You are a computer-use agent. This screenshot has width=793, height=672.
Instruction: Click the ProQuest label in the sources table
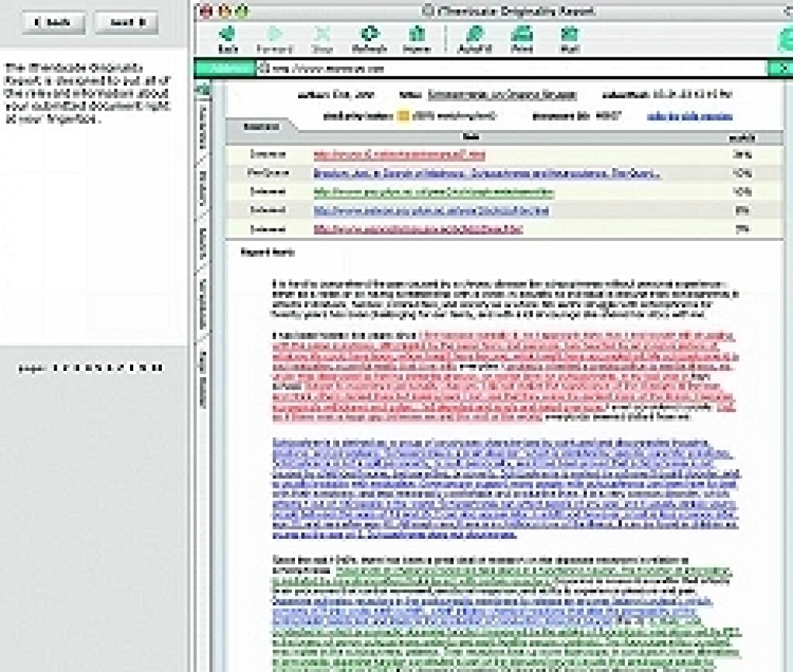[x=268, y=173]
